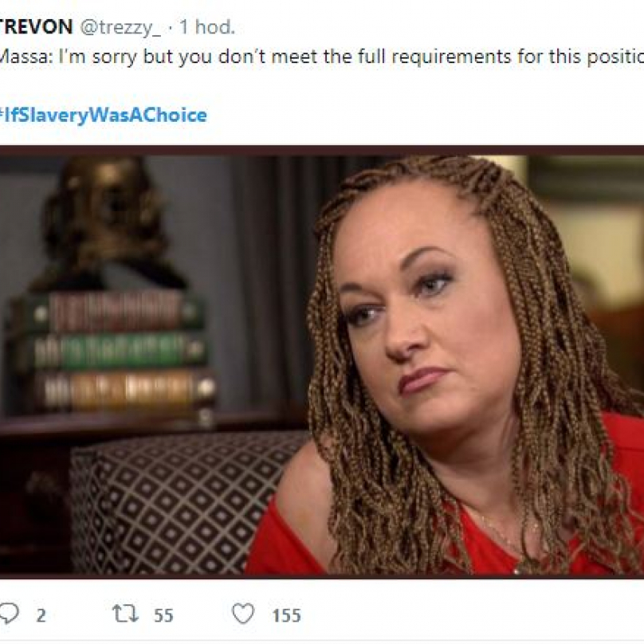Open the #IfSlaveryWasAChoice hashtag link
Viewport: 644px width, 644px height.
[103, 116]
